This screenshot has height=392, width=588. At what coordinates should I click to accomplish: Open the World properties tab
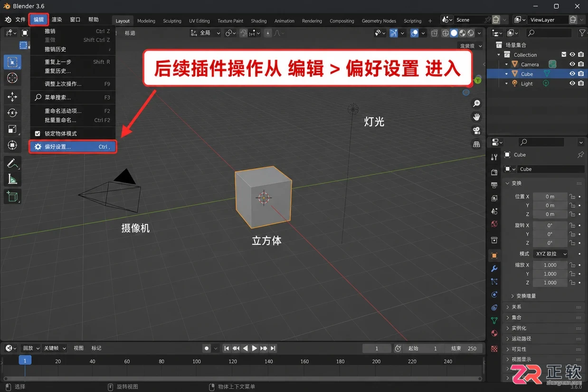(x=494, y=224)
